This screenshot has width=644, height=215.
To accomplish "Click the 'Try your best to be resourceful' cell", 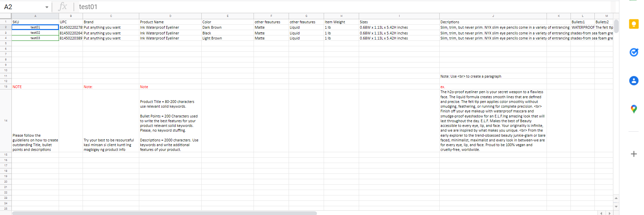I will (x=111, y=121).
